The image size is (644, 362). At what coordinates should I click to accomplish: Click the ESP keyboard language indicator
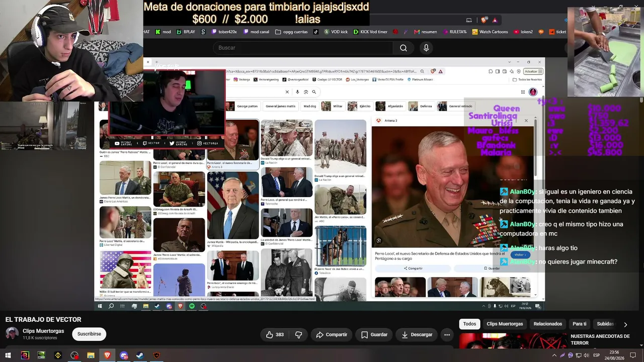click(596, 355)
